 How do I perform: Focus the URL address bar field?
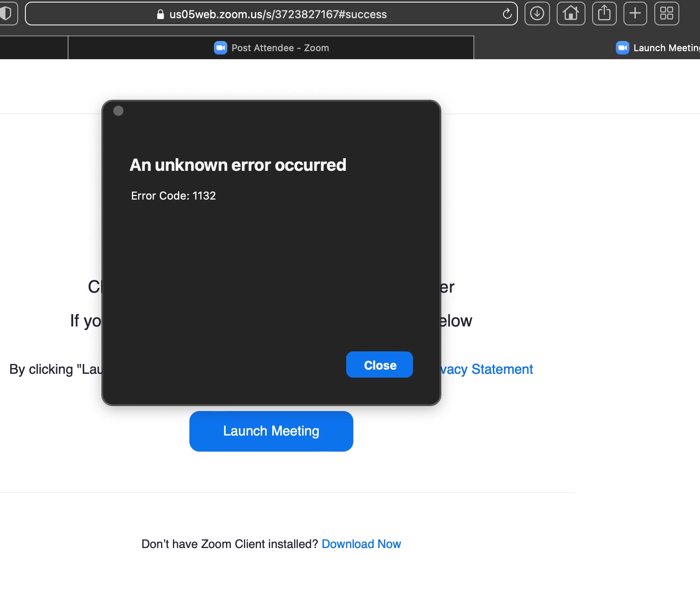[x=271, y=14]
